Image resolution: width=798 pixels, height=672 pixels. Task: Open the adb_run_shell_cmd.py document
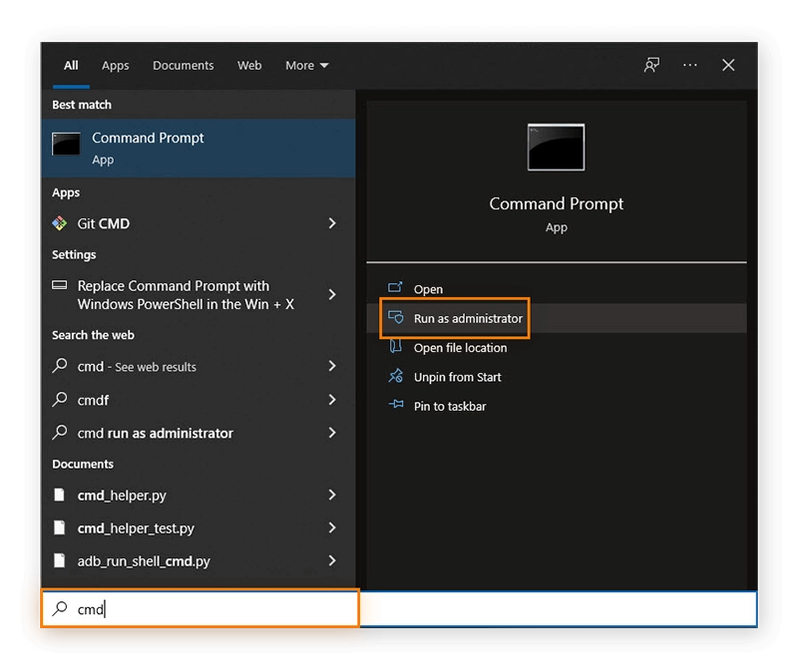pyautogui.click(x=199, y=561)
